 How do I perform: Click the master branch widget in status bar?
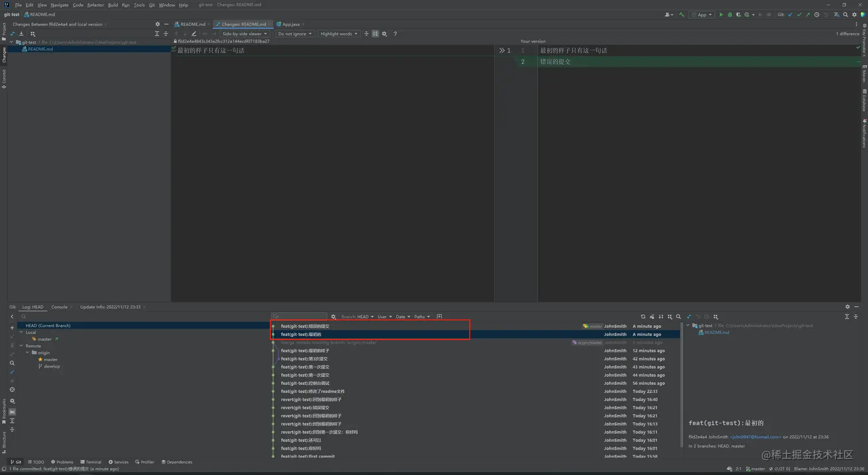coord(755,469)
